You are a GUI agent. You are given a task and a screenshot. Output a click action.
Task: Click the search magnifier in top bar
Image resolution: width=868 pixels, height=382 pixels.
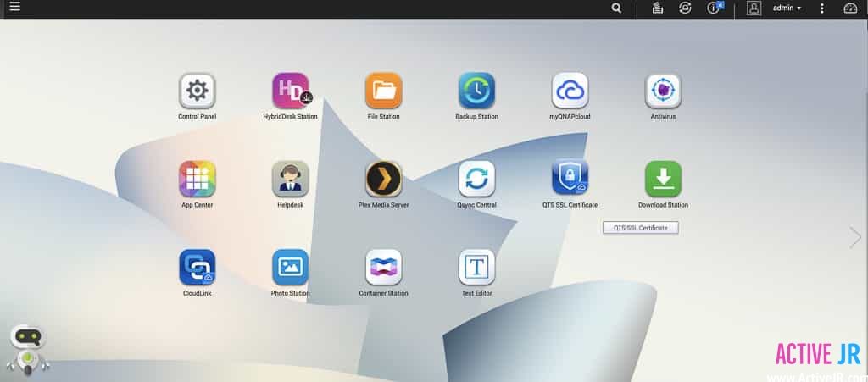tap(616, 8)
